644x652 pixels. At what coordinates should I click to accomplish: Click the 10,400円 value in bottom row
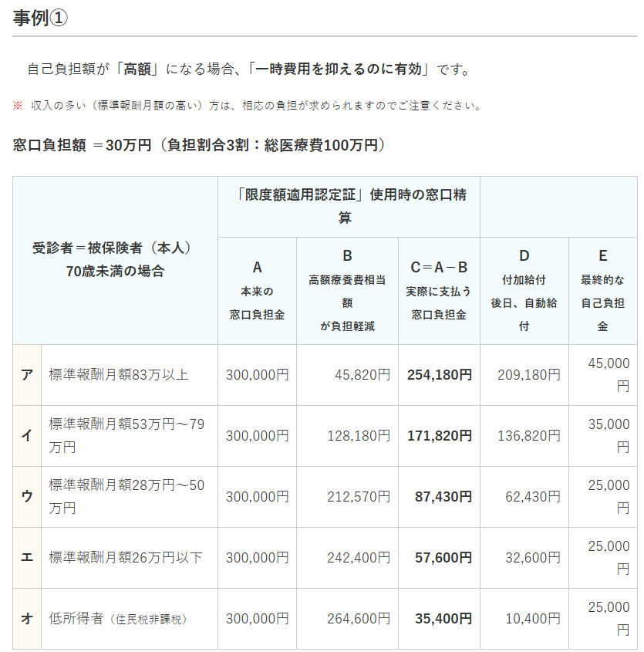pyautogui.click(x=531, y=619)
